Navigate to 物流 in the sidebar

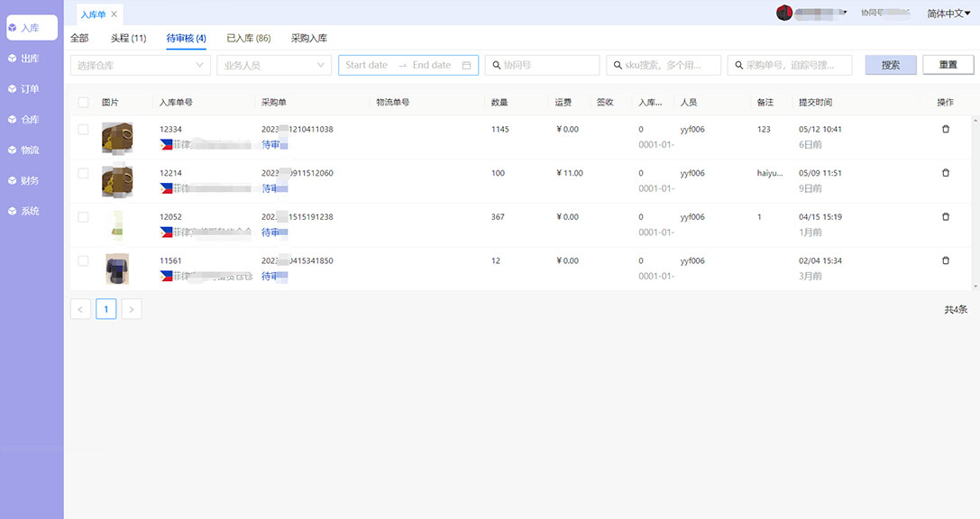tap(31, 150)
